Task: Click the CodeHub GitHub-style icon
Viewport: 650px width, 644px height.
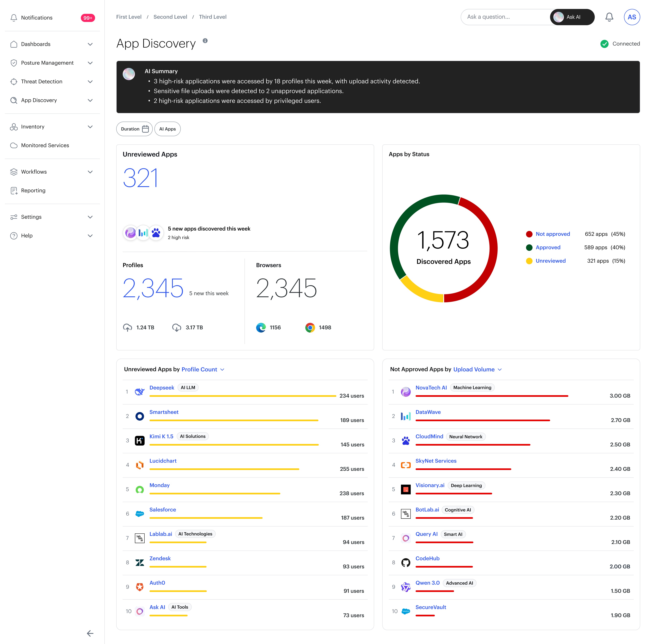Action: pyautogui.click(x=406, y=562)
